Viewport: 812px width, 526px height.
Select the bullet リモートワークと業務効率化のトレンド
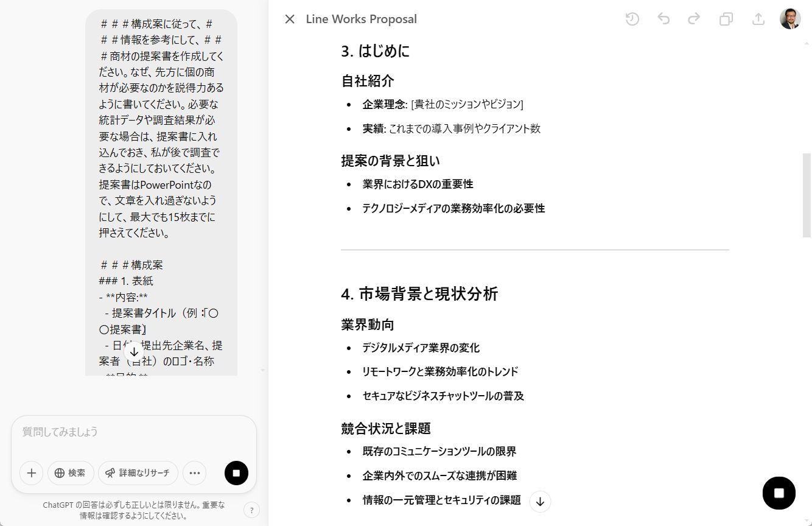440,371
